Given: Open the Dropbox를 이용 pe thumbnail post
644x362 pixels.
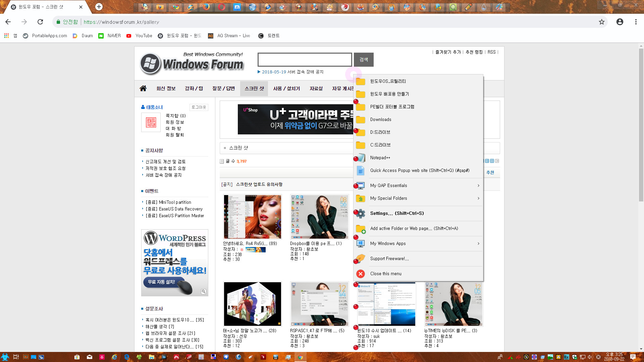Looking at the screenshot, I should pyautogui.click(x=320, y=217).
